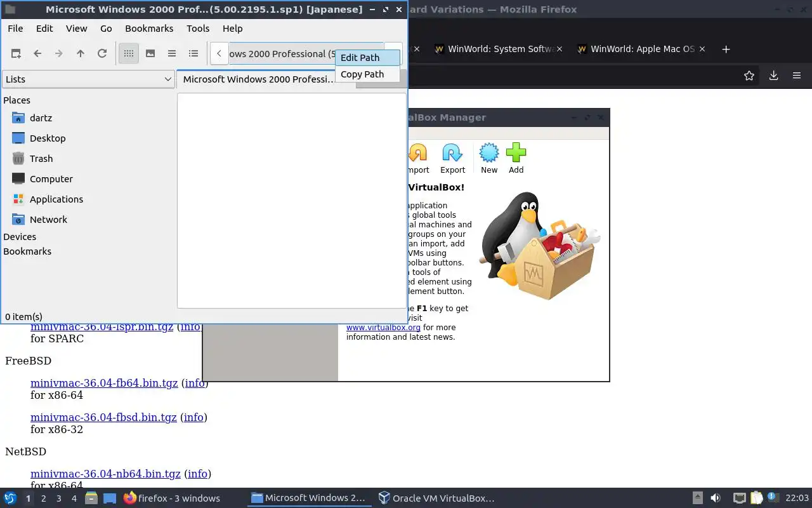Click Export icon in VirtualBox Manager
Image resolution: width=812 pixels, height=508 pixels.
[x=452, y=158]
